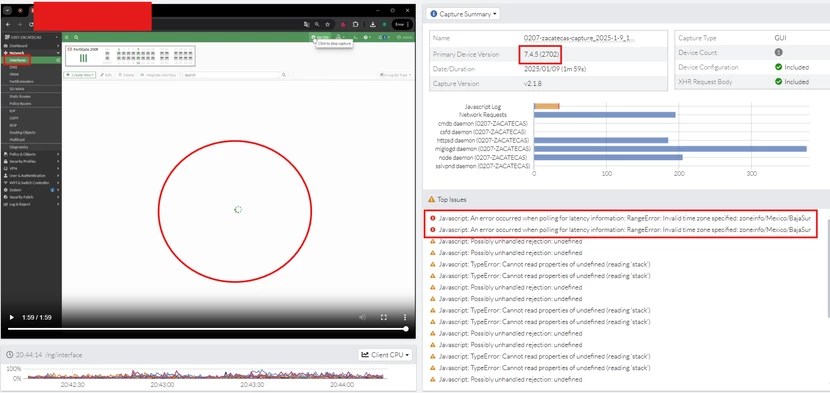Screen dimensions: 830x393
Task: Open the Capture Summary dropdown
Action: [x=463, y=14]
